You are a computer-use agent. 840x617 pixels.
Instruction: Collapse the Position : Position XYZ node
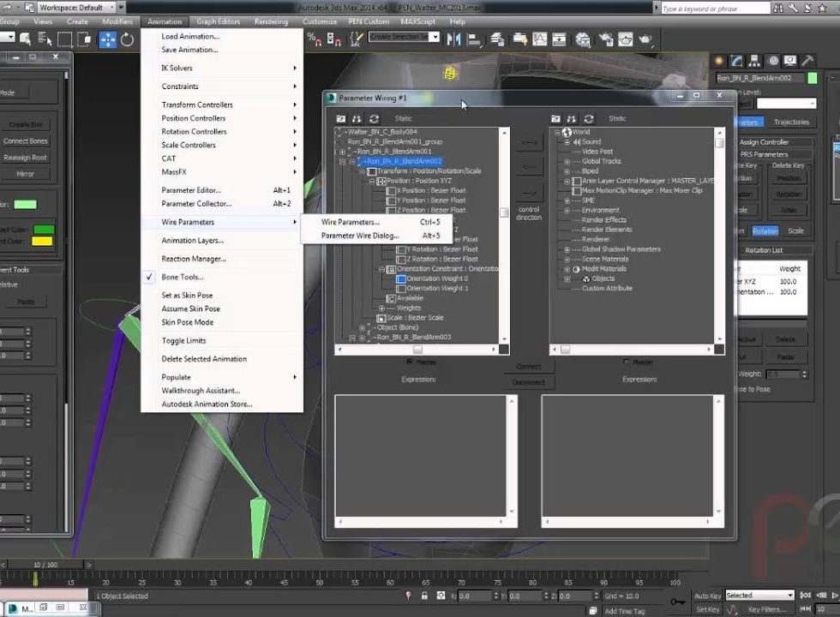[372, 181]
